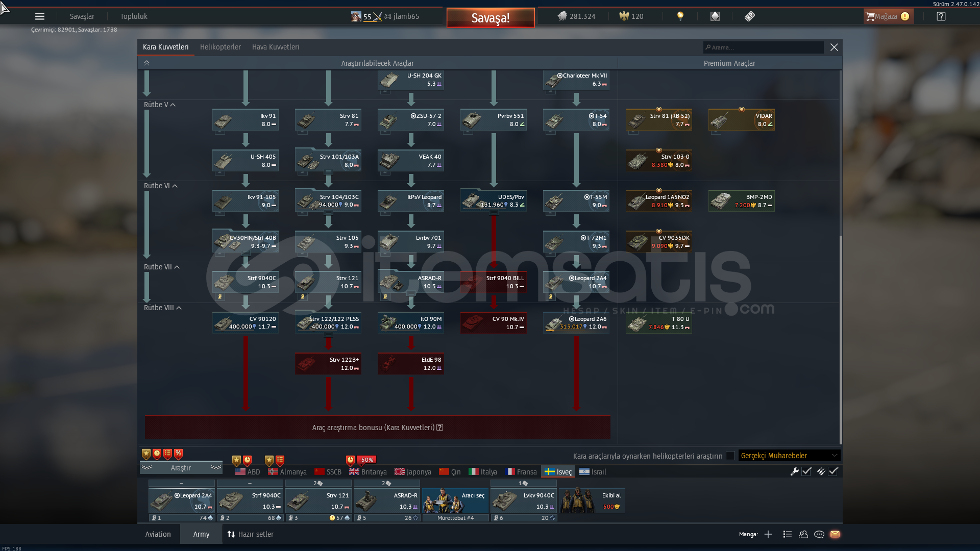
Task: Toggle the automatic ammo refill checkbox
Action: click(833, 471)
